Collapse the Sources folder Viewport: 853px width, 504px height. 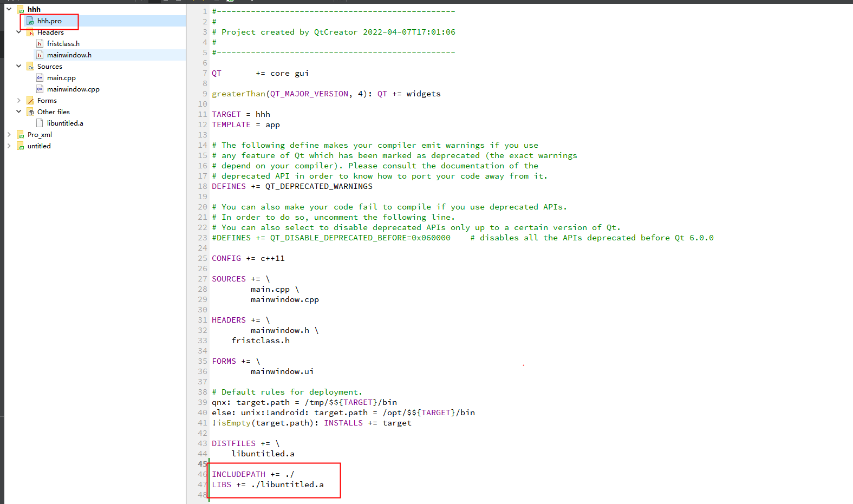point(18,66)
